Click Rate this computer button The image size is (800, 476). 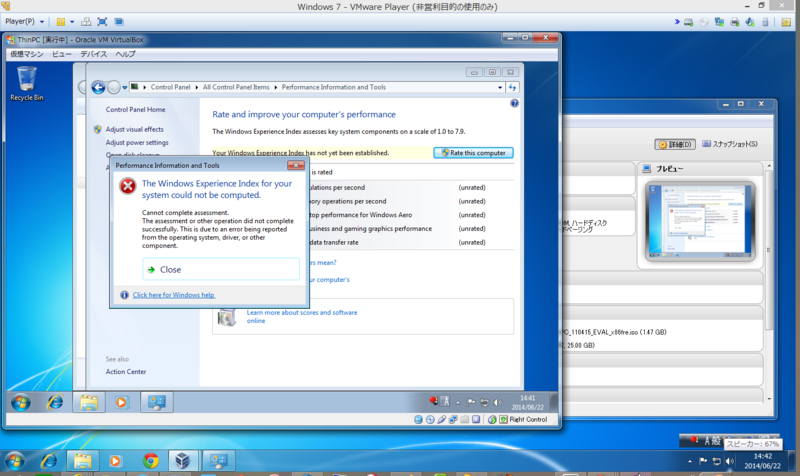(x=473, y=153)
